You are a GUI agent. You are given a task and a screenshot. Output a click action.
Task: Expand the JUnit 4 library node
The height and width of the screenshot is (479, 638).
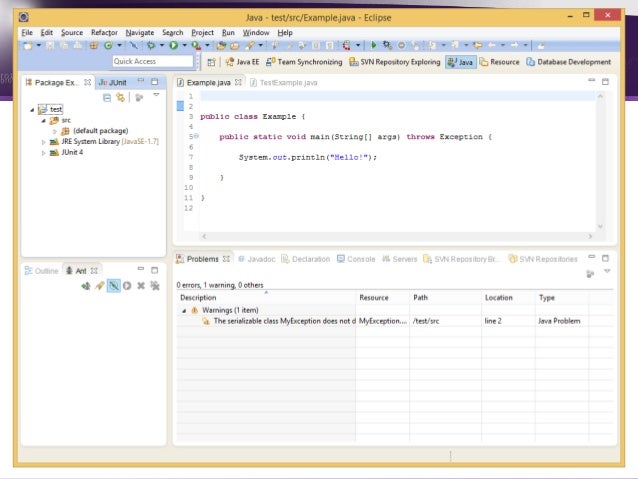[43, 152]
